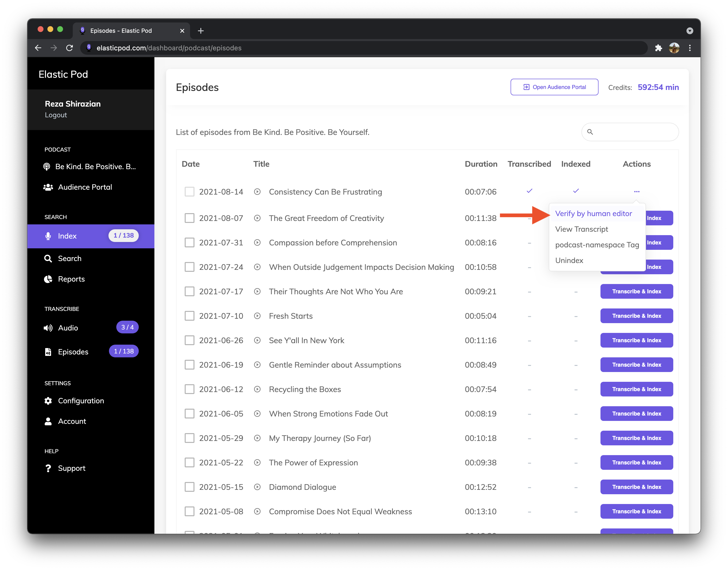Play the Recycling the Boxes episode
Screen dimensions: 728x570
[257, 389]
